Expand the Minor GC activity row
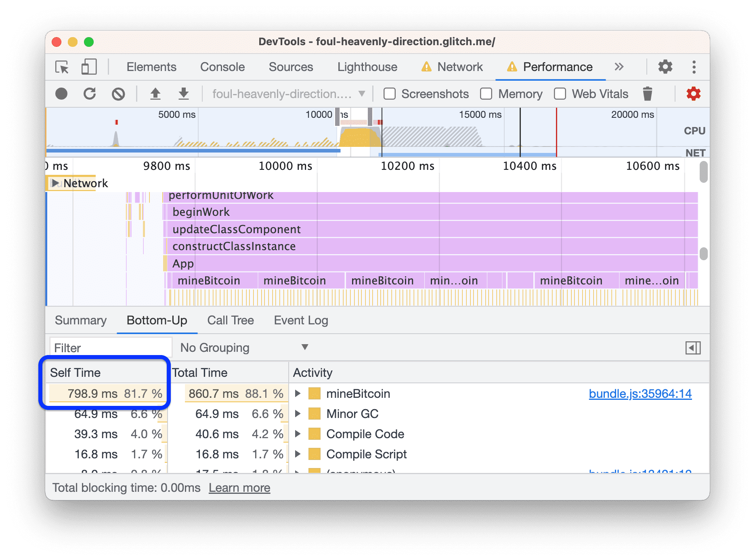 pos(298,414)
